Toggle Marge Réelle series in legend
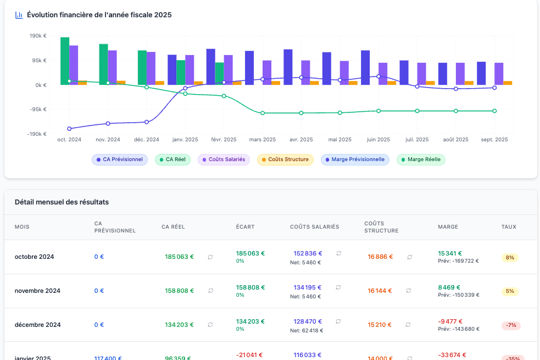 click(x=421, y=160)
